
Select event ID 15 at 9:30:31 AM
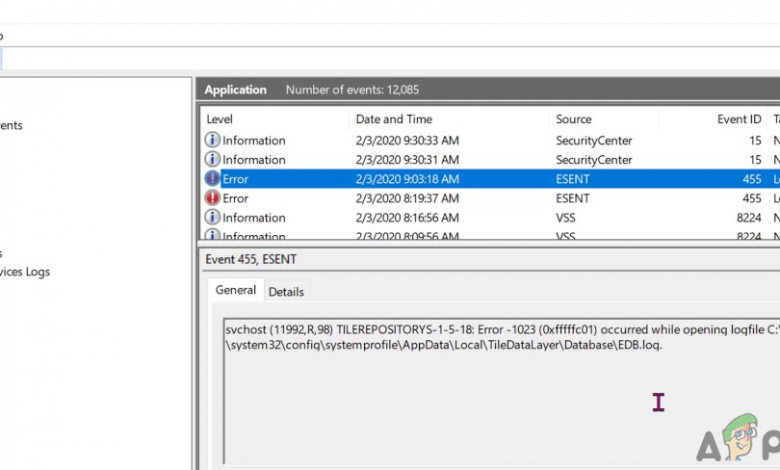point(754,160)
